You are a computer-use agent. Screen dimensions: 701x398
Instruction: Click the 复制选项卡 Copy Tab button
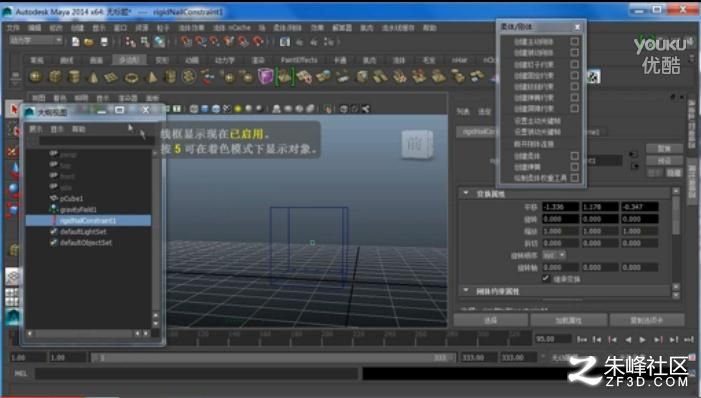click(647, 320)
